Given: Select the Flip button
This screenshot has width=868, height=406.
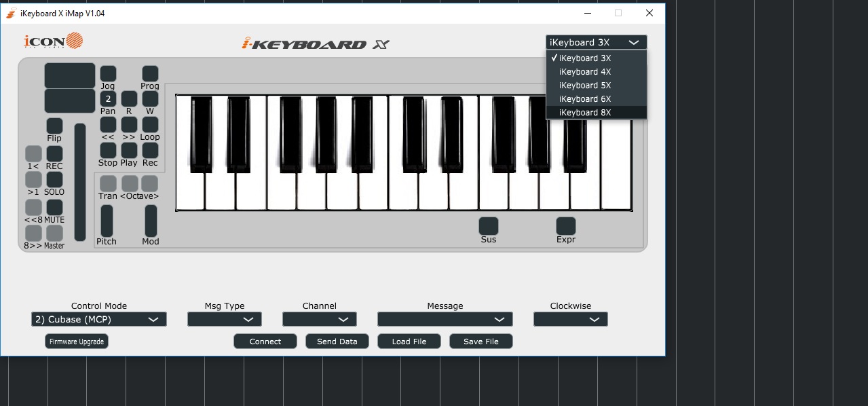Looking at the screenshot, I should (54, 126).
